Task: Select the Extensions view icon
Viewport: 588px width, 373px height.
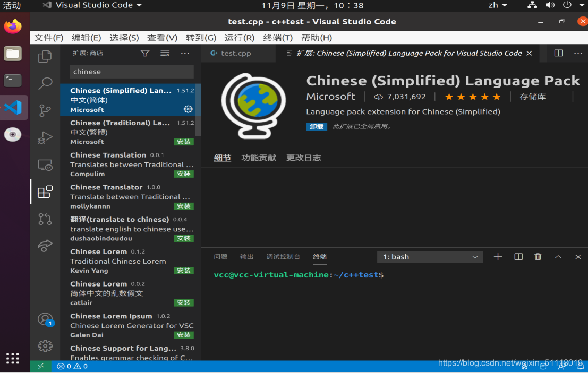Action: (x=45, y=192)
